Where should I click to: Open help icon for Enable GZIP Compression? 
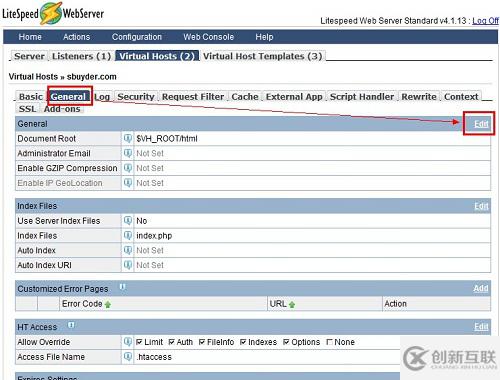128,168
